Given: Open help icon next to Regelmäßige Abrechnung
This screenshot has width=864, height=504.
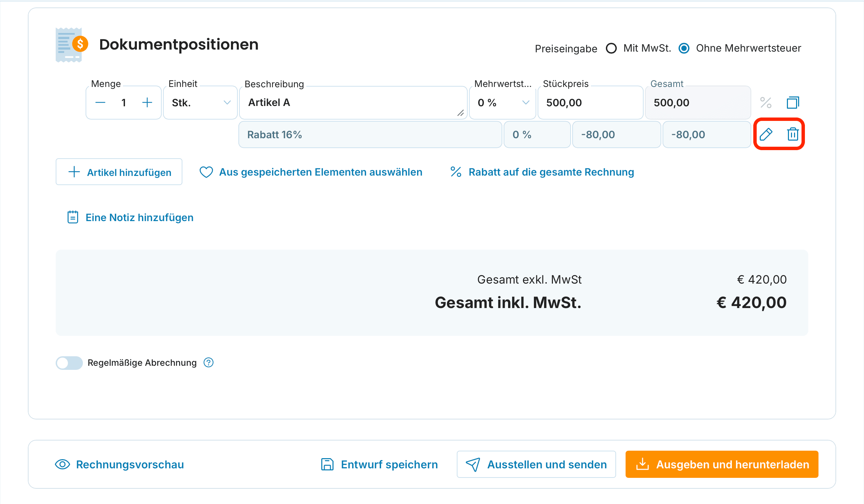Looking at the screenshot, I should 209,362.
